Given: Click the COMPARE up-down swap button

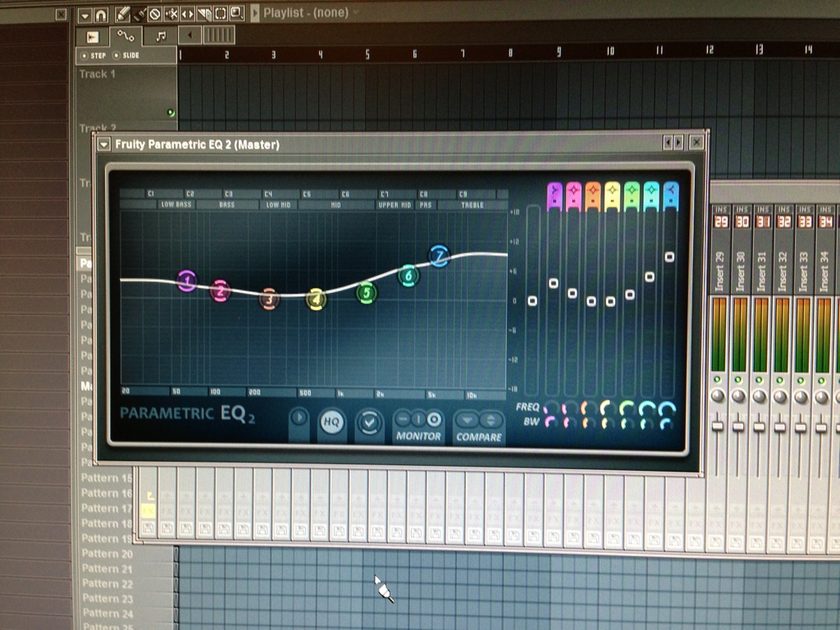Looking at the screenshot, I should (491, 421).
